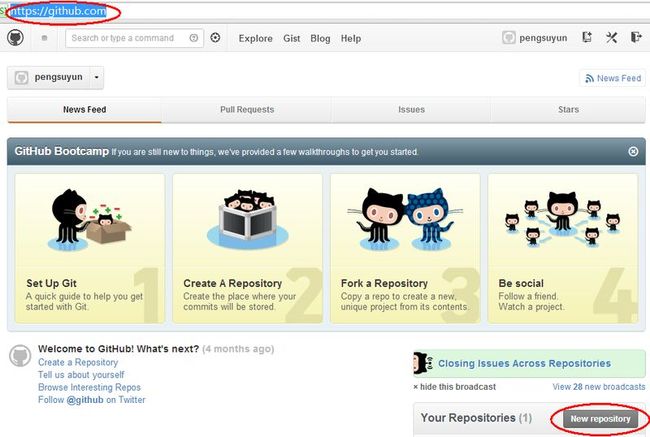650x437 pixels.
Task: Click the notifications indicator dot
Action: [x=44, y=38]
